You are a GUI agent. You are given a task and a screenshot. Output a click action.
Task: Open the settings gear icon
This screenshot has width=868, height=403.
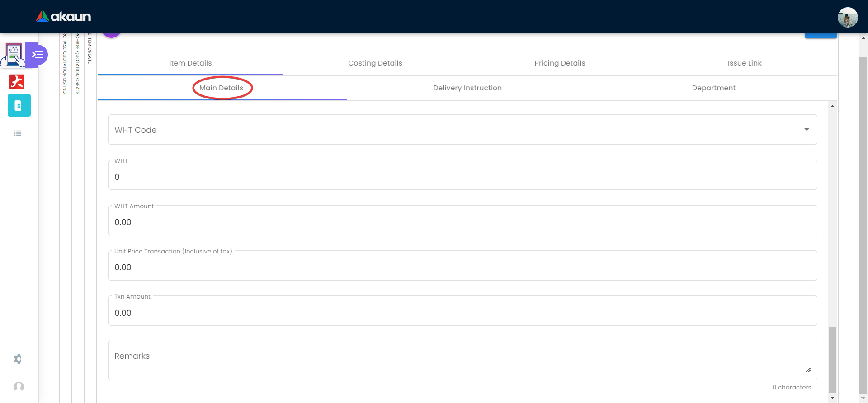click(x=18, y=359)
